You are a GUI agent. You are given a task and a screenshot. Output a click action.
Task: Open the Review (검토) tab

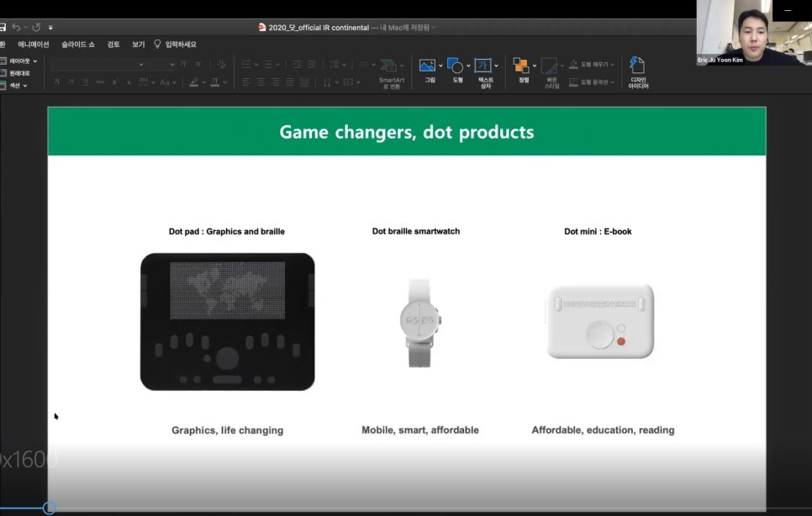pos(113,45)
